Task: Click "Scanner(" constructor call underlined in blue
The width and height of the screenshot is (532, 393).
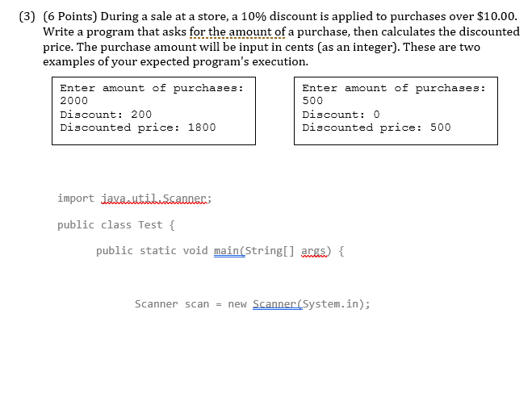Action: tap(278, 303)
